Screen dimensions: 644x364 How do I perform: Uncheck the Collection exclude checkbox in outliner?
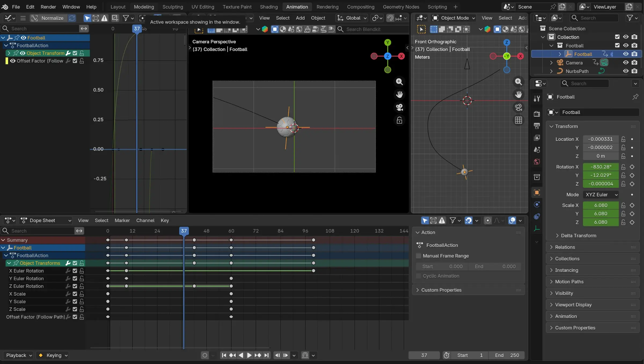pos(617,37)
